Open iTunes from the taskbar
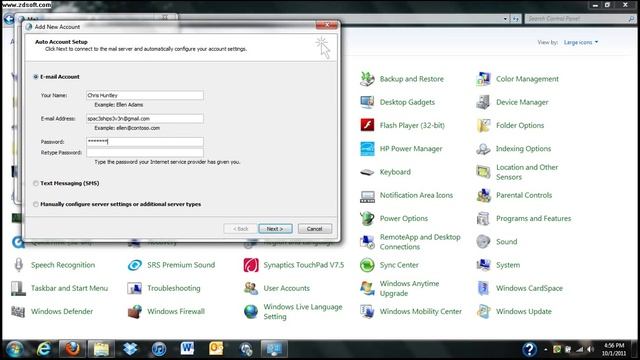The height and width of the screenshot is (360, 640). (159, 349)
